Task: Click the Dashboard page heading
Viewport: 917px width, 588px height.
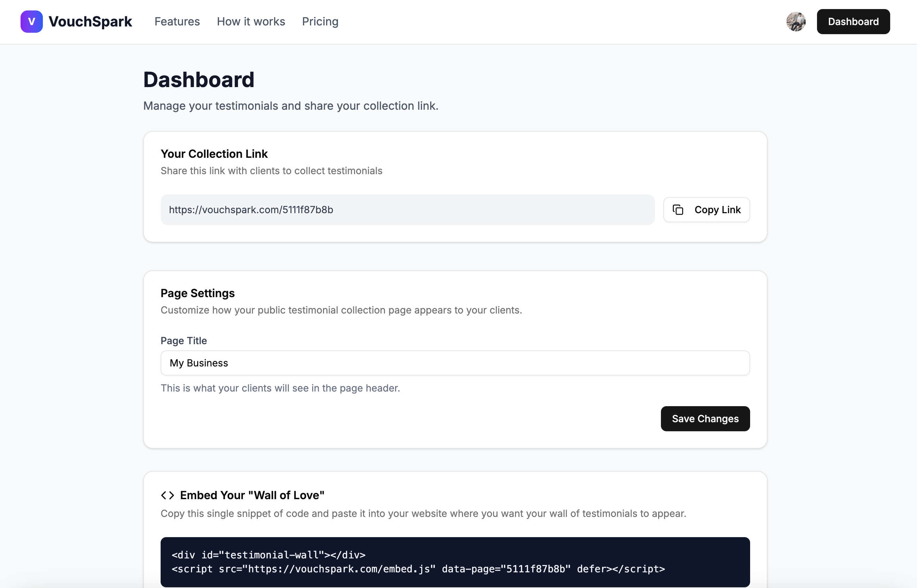Action: click(x=199, y=79)
